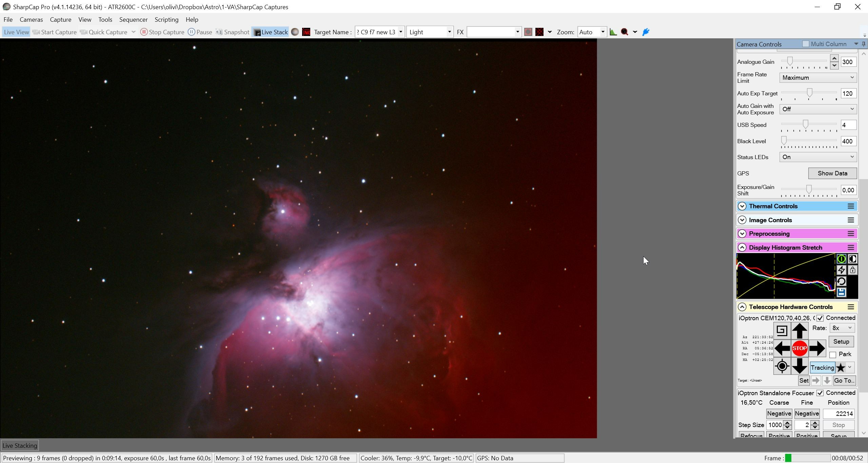868x463 pixels.
Task: Open the Frame Rate Limit dropdown
Action: (x=818, y=78)
